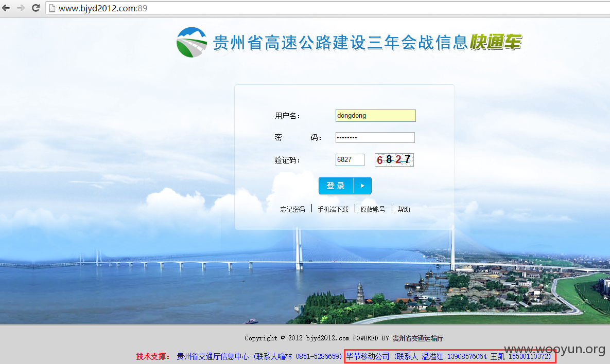This screenshot has height=364, width=610.
Task: Click the arrow icon on login button
Action: (362, 186)
